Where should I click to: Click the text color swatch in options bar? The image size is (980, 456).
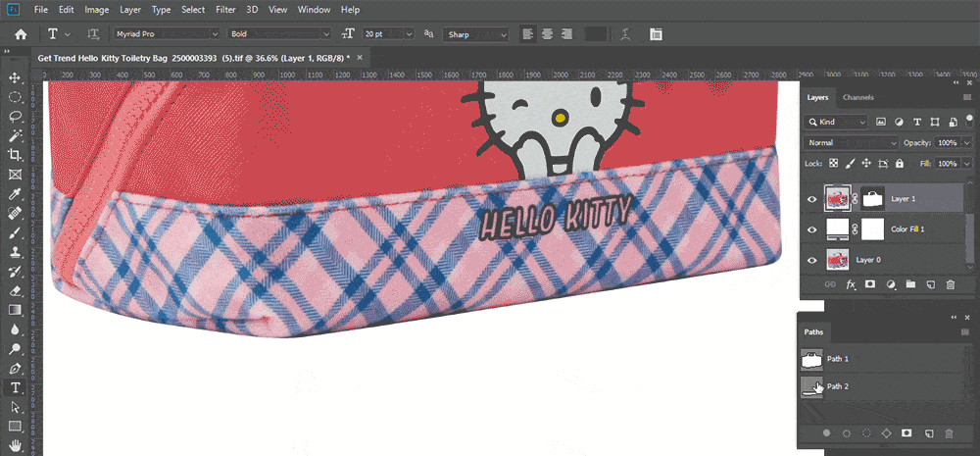596,34
